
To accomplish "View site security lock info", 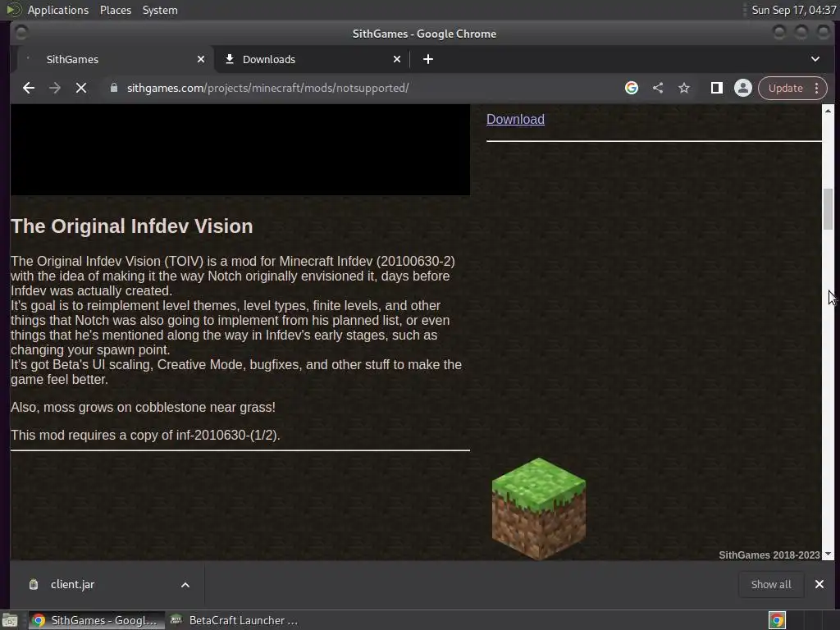I will point(113,88).
